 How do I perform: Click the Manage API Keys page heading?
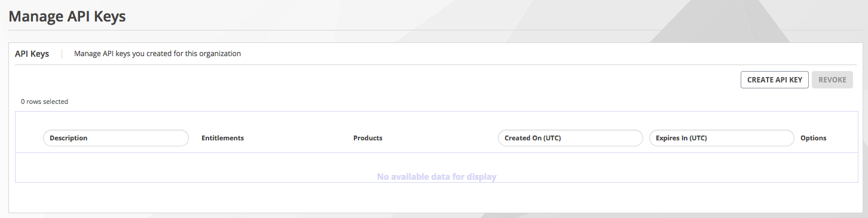(68, 16)
